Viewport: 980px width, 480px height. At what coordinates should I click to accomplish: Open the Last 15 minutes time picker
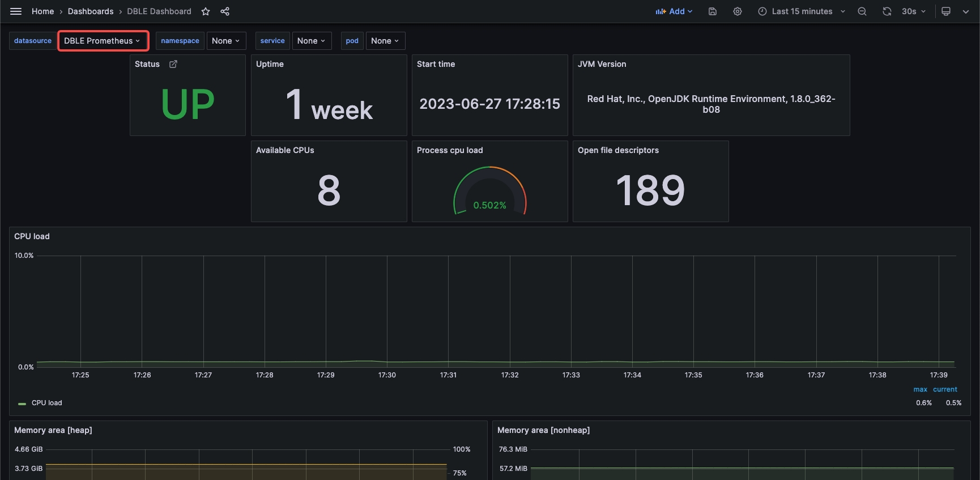pyautogui.click(x=802, y=11)
